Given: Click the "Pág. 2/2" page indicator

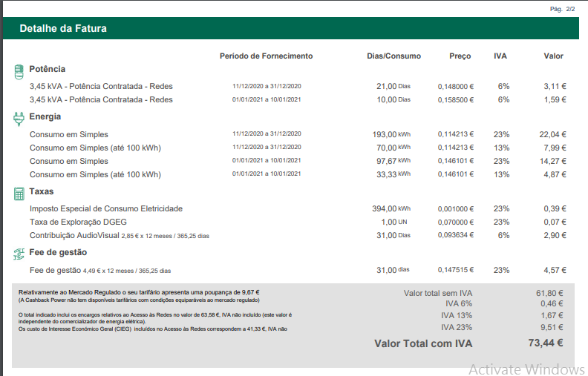Looking at the screenshot, I should [x=562, y=9].
